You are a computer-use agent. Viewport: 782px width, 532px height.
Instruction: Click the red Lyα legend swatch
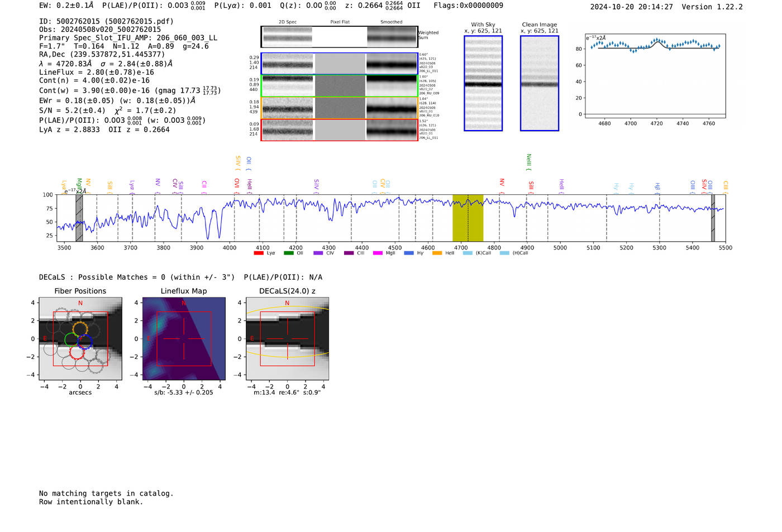pos(259,253)
